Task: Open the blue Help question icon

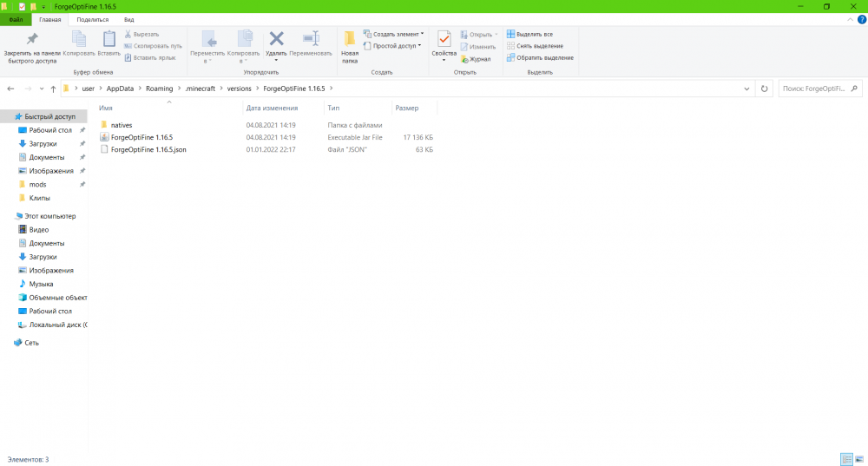Action: point(862,19)
